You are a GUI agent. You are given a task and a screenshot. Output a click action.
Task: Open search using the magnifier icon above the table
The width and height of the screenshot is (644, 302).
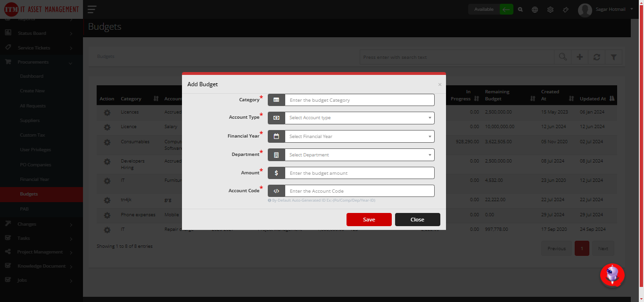[562, 57]
